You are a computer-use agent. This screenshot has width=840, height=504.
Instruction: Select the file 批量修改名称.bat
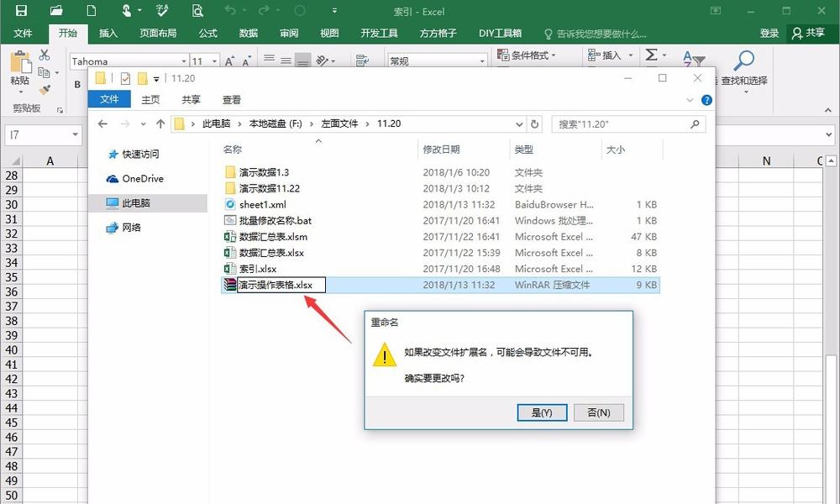pyautogui.click(x=276, y=221)
